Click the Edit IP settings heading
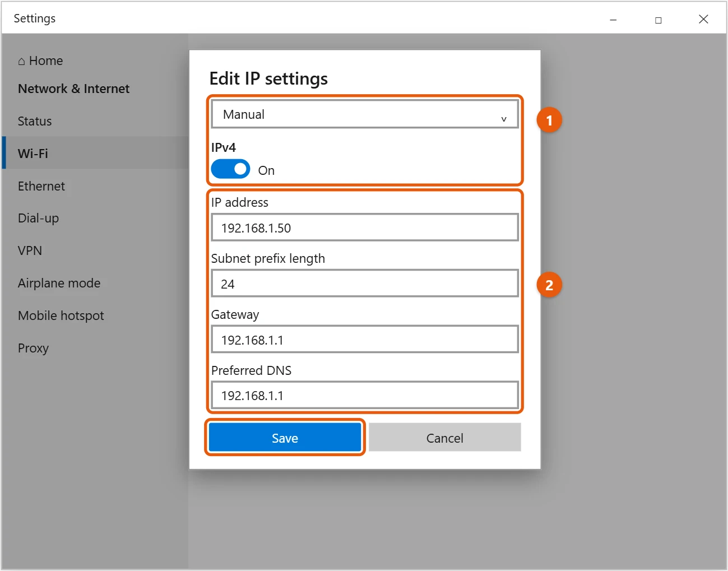This screenshot has height=571, width=728. click(x=268, y=78)
